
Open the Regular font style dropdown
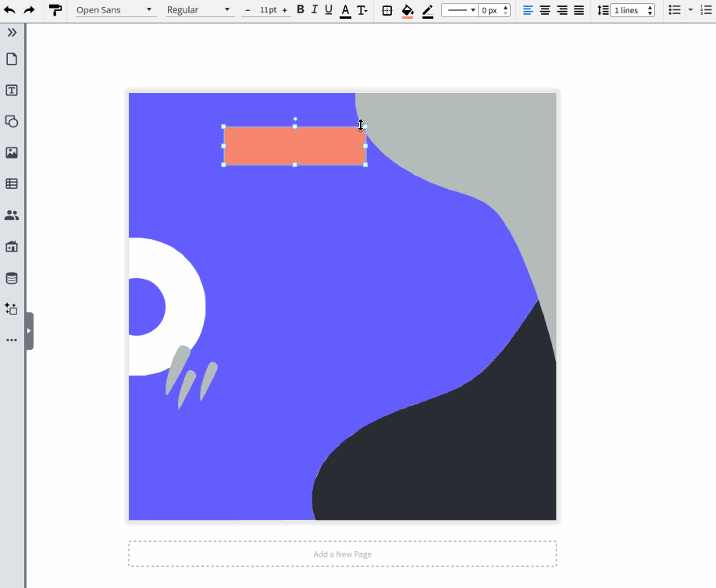point(199,9)
